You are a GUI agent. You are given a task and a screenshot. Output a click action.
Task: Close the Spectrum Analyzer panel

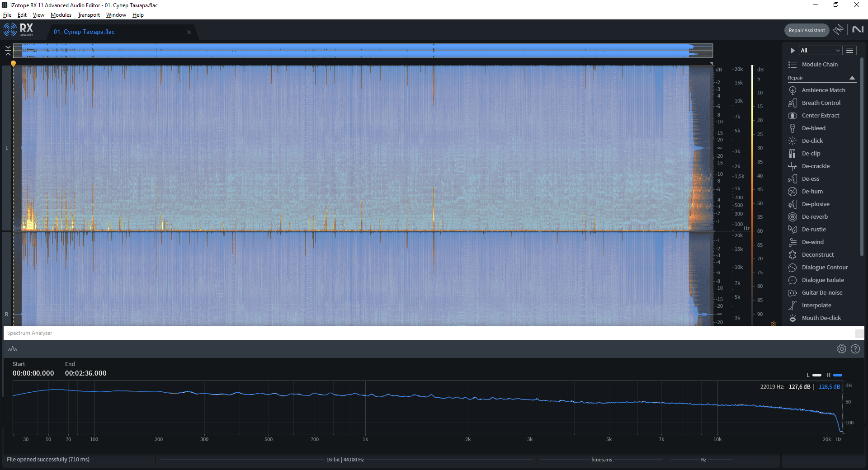859,334
